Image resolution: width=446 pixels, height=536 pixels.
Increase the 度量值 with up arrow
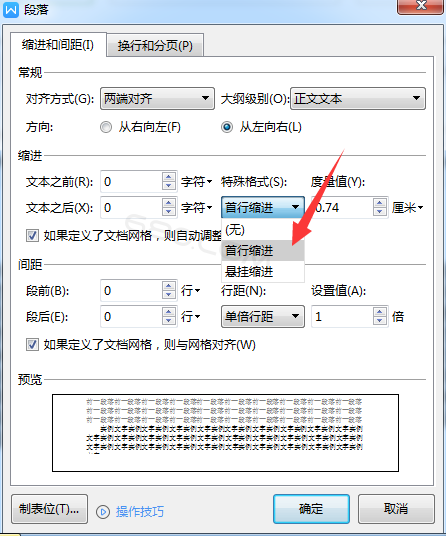tap(380, 203)
